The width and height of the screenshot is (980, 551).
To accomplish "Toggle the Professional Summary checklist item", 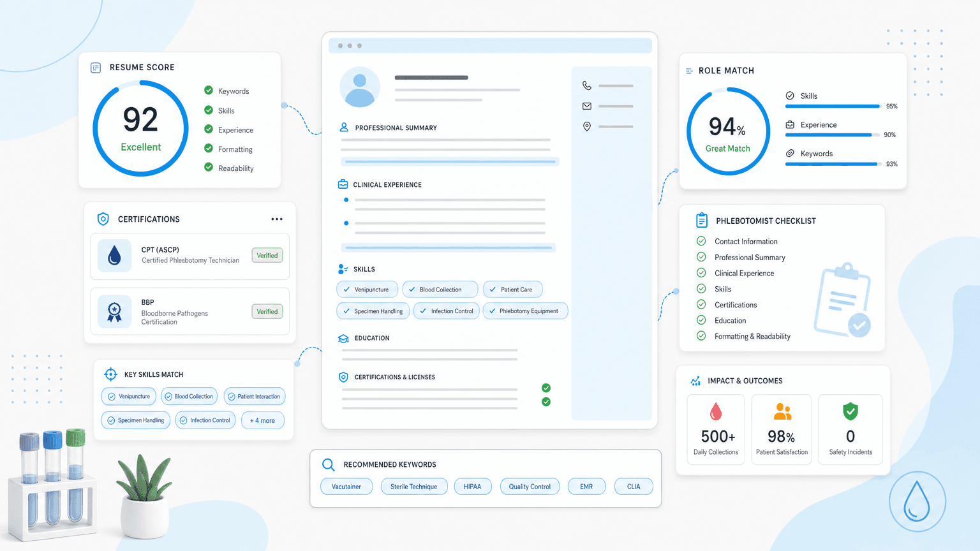I will tap(701, 257).
